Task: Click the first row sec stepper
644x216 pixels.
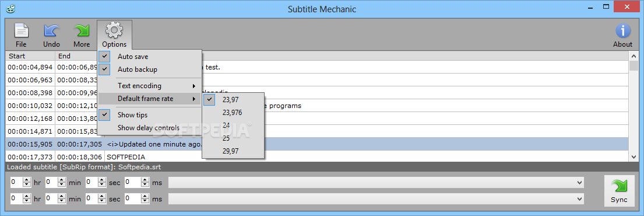Action: pos(101,182)
